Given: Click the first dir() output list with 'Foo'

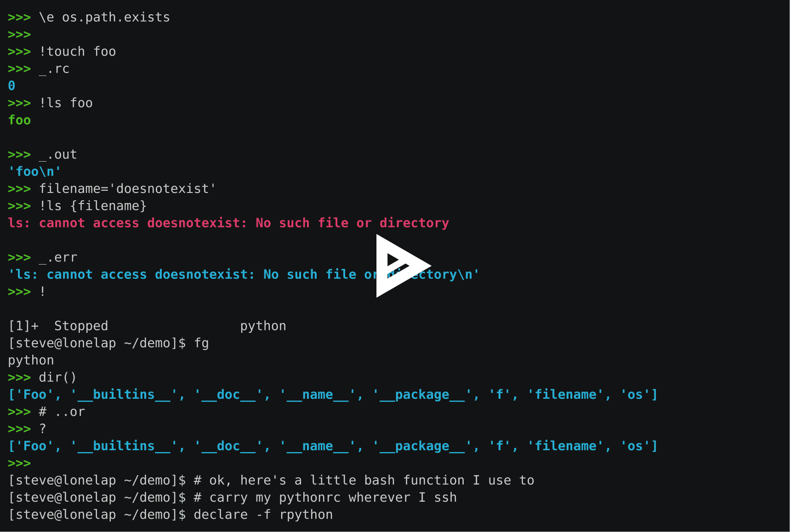Looking at the screenshot, I should coord(333,395).
